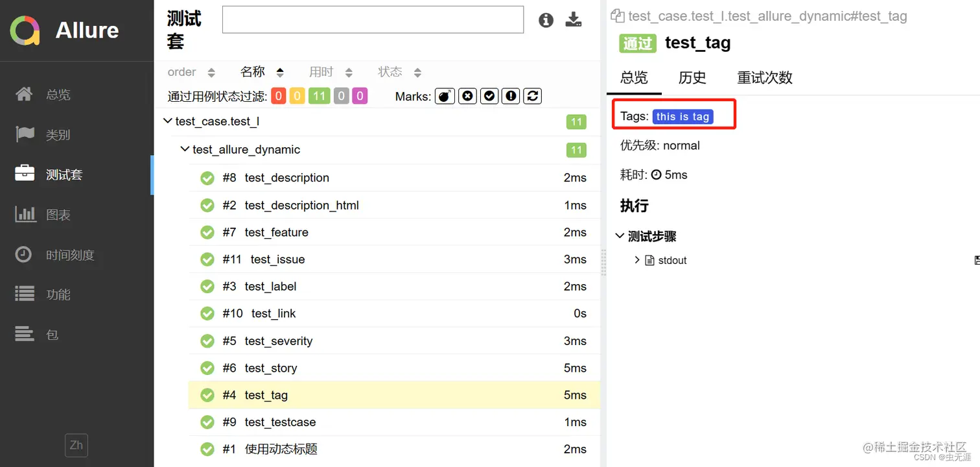The width and height of the screenshot is (980, 467).
Task: Open the 时间刻度 sidebar menu item
Action: click(76, 255)
